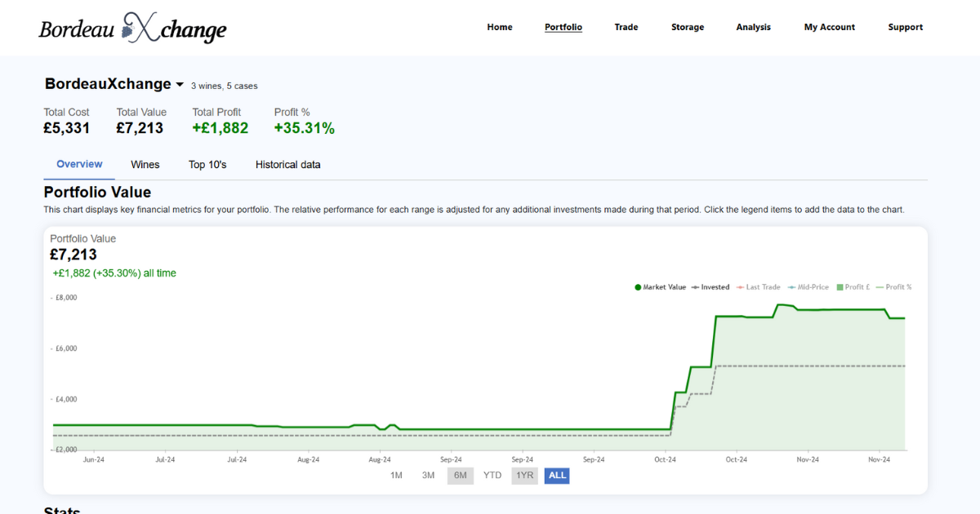Click the '+£1,882 (+35.30%) all time' text
The height and width of the screenshot is (514, 980).
pos(114,273)
